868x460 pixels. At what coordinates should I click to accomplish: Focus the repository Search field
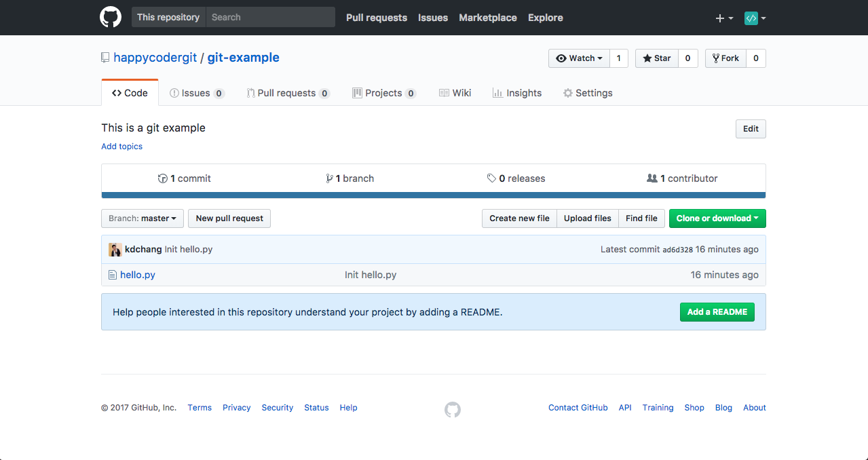(x=270, y=17)
